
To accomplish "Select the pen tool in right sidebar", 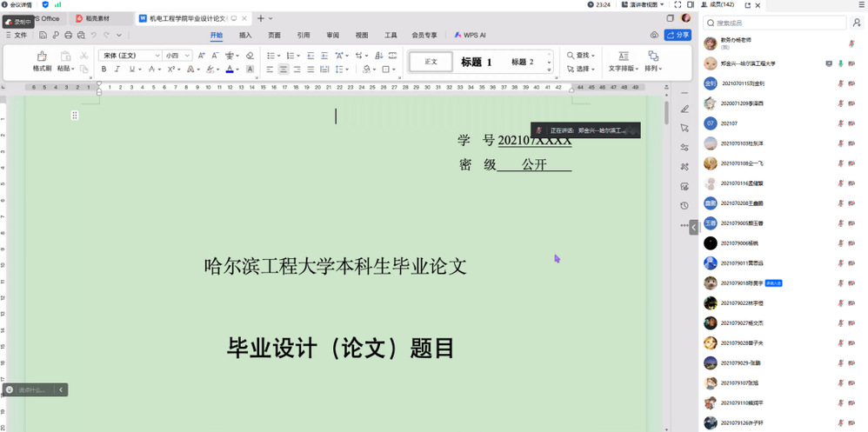I will click(684, 109).
